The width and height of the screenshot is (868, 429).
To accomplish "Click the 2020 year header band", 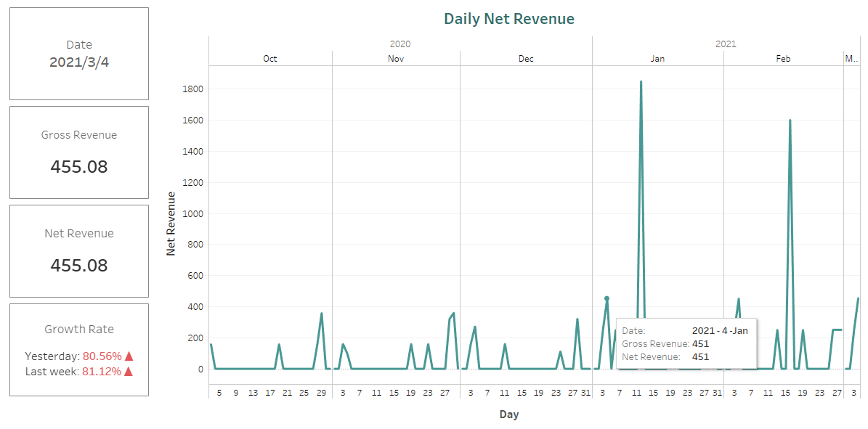I will pyautogui.click(x=398, y=44).
